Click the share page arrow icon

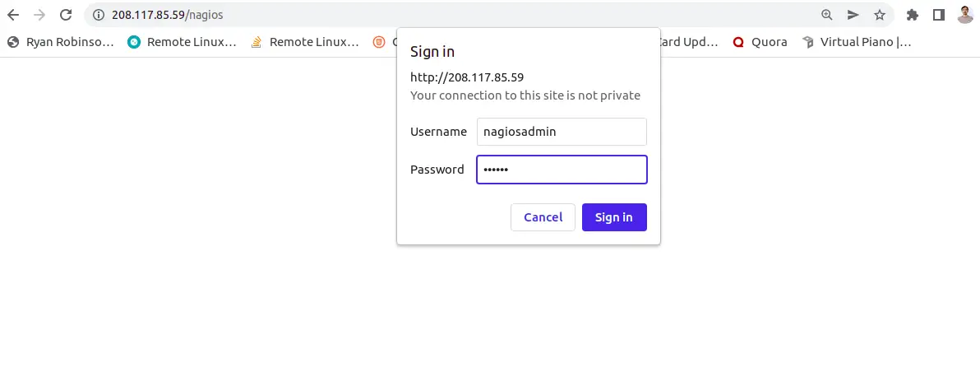[x=853, y=15]
